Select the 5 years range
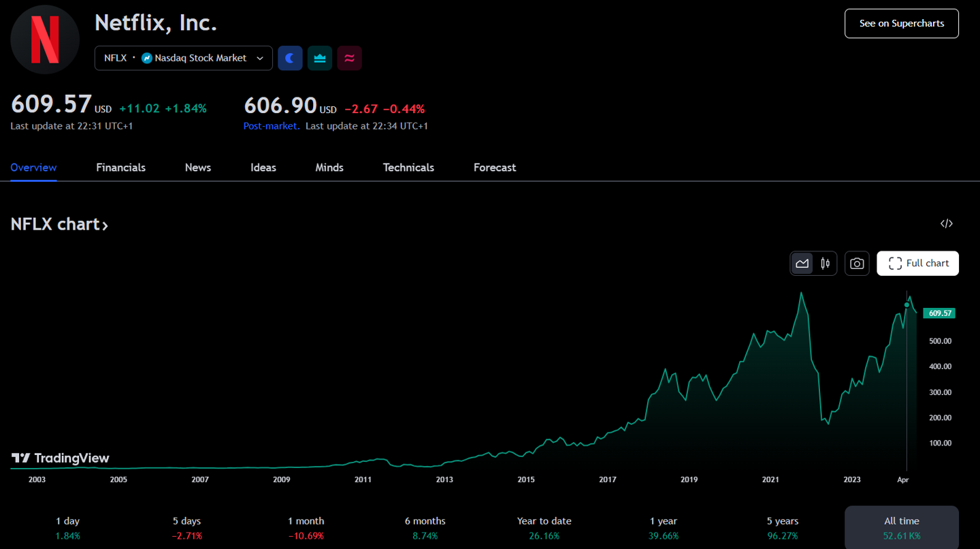The width and height of the screenshot is (980, 549). coord(782,528)
